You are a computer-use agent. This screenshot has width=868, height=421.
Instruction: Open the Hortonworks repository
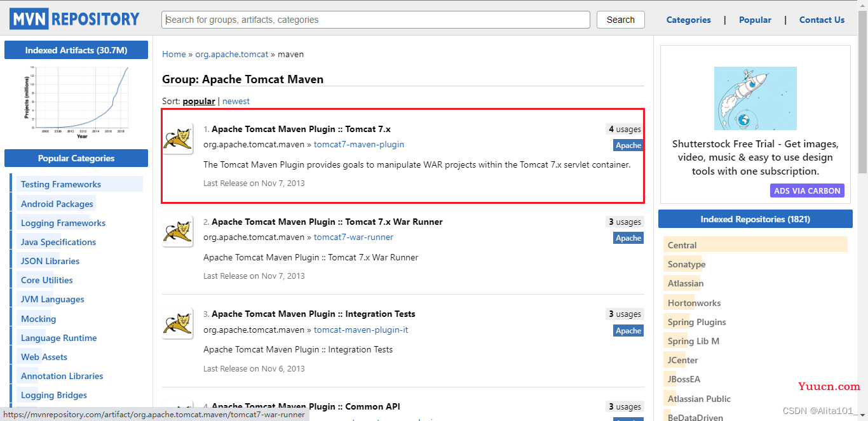pyautogui.click(x=695, y=303)
